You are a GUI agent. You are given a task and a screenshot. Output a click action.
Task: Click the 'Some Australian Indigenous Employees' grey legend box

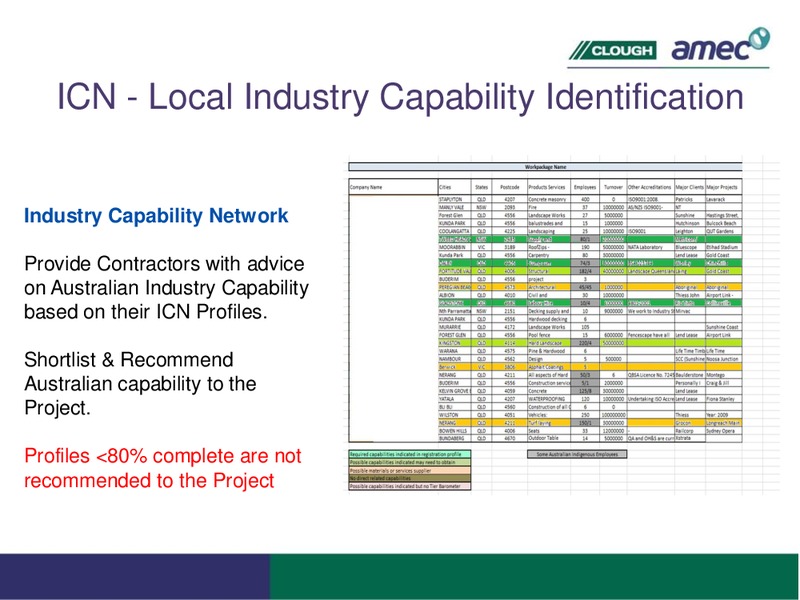[577, 454]
